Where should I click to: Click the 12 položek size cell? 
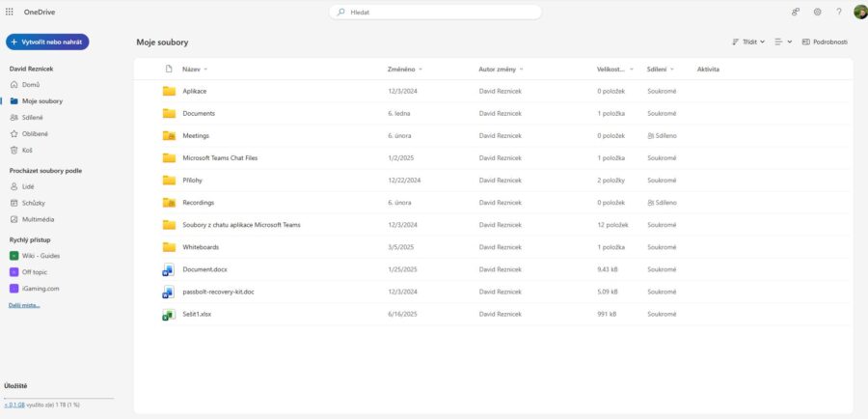tap(612, 224)
